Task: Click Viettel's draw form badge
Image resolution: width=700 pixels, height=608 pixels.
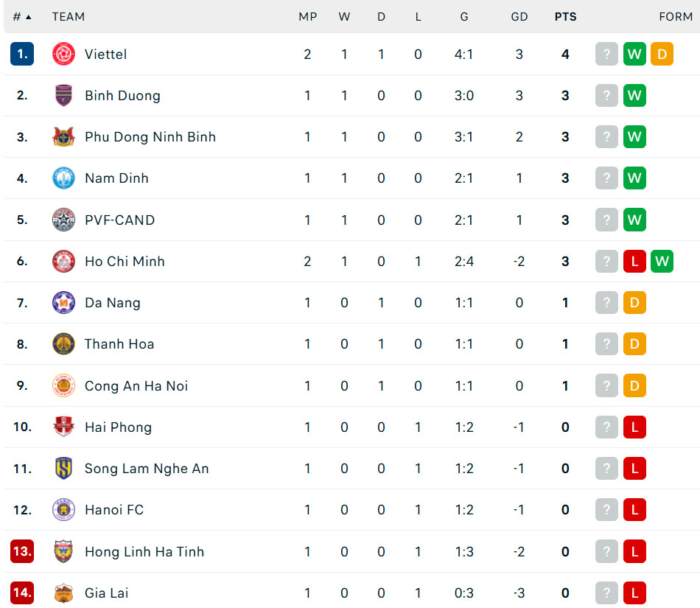Action: pos(662,54)
